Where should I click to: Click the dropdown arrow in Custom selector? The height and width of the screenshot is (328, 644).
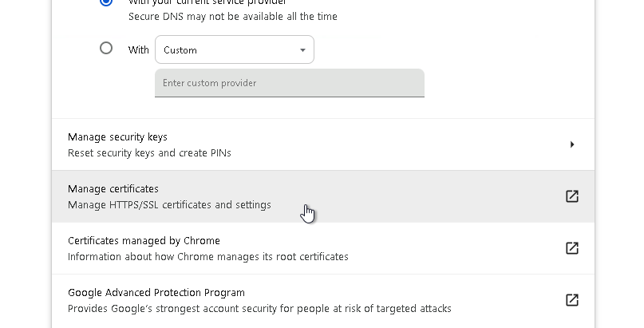302,50
